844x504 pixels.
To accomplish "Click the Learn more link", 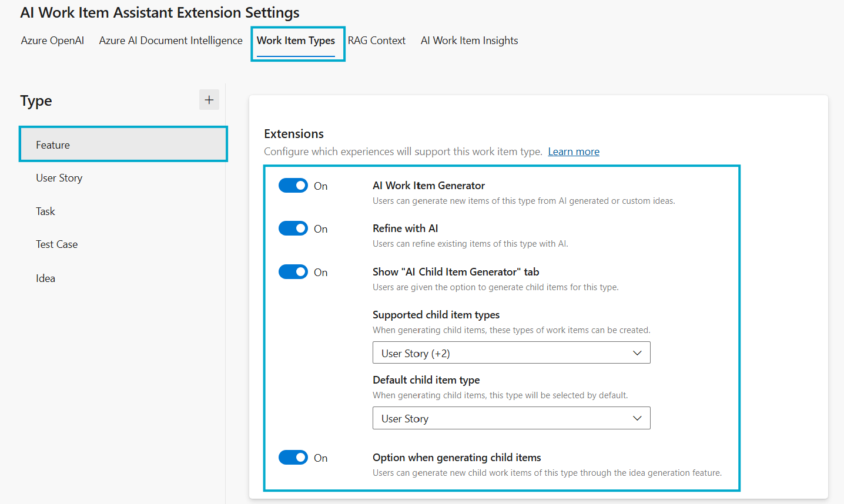I will coord(573,152).
